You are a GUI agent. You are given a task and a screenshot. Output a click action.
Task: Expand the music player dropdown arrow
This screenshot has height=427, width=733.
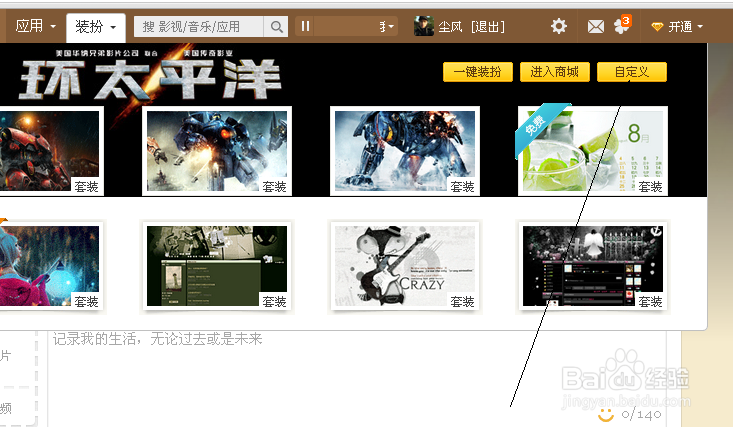coord(391,27)
